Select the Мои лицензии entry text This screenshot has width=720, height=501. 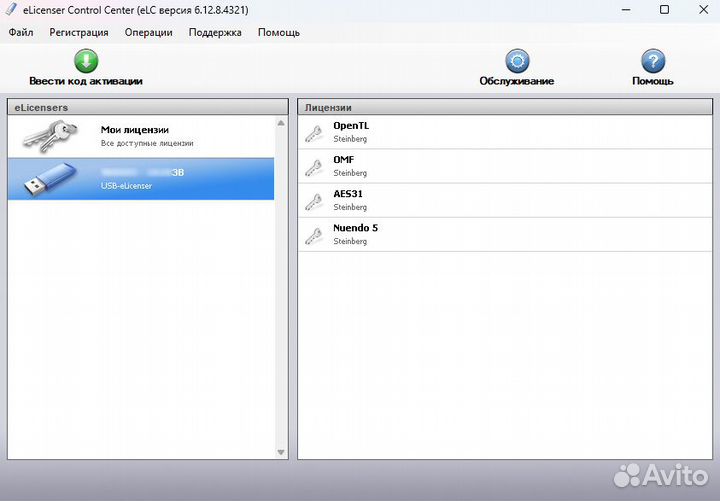[135, 130]
